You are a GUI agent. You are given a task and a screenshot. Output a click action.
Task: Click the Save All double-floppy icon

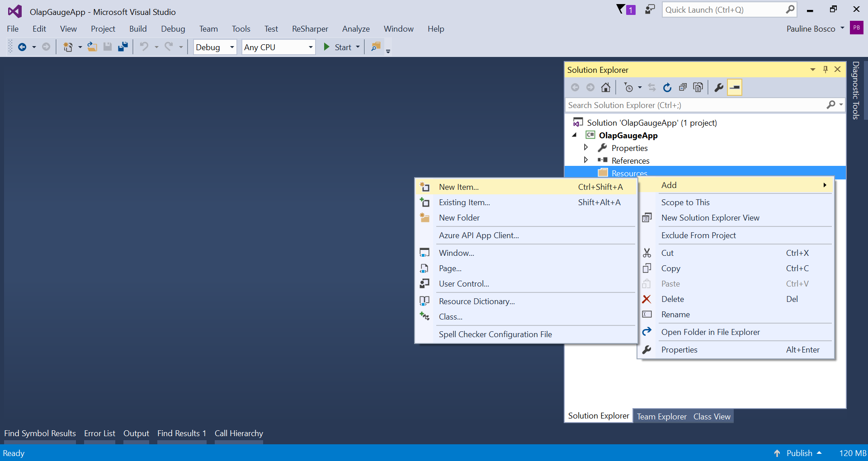coord(123,47)
